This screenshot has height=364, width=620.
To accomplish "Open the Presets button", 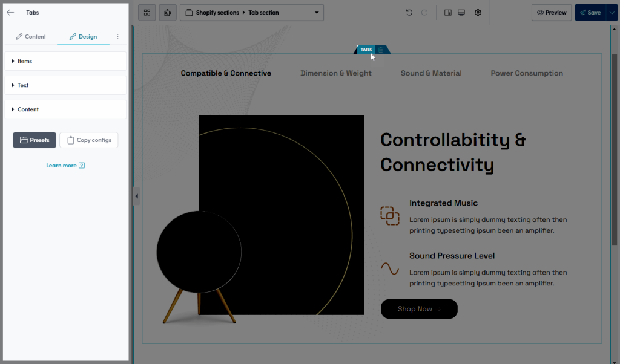I will click(35, 140).
